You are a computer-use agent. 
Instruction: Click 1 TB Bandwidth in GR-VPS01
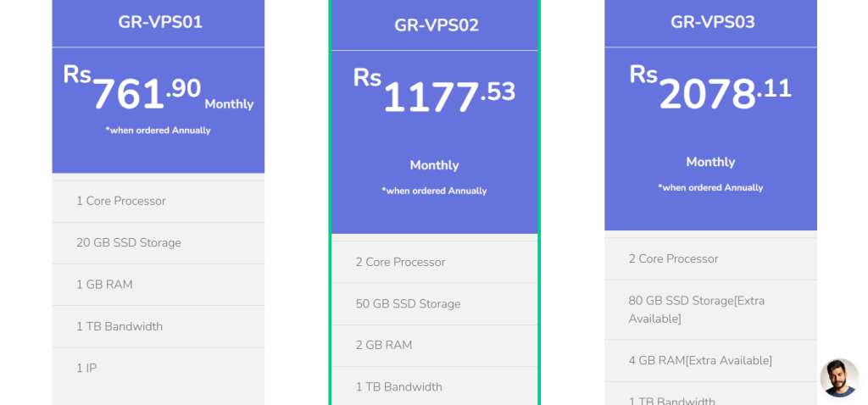120,326
